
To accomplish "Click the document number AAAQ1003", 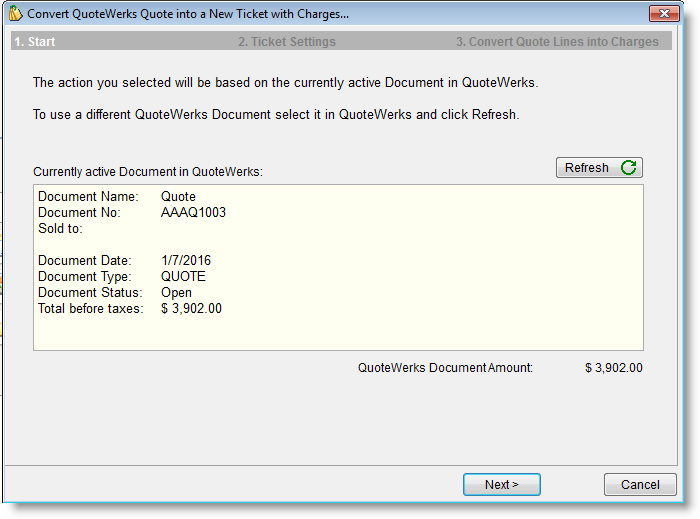I will 193,213.
